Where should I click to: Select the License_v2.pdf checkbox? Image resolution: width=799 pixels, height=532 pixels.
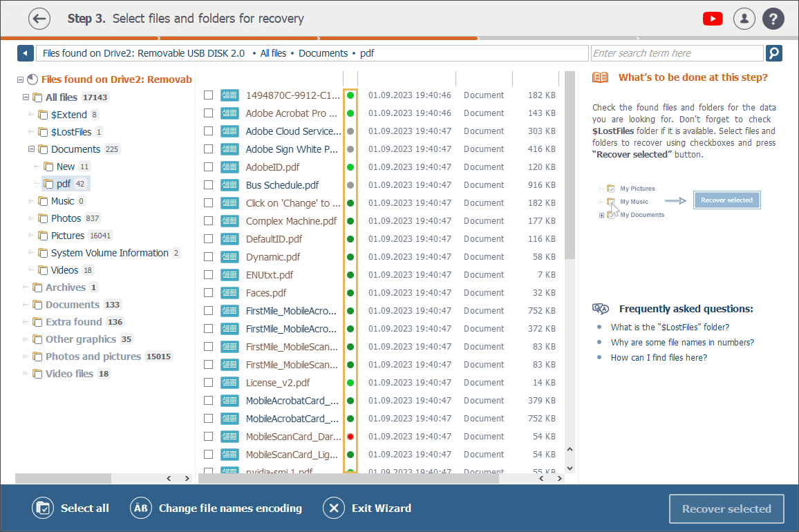(208, 383)
